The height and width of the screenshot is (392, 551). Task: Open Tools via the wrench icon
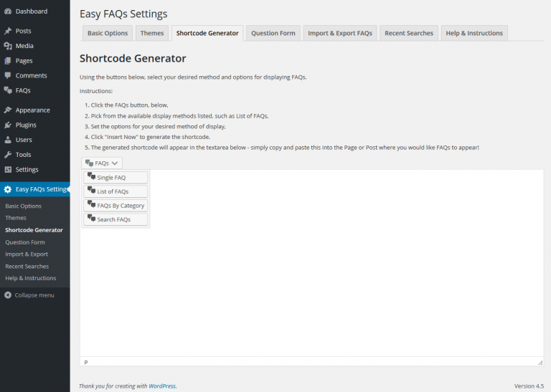pos(8,155)
